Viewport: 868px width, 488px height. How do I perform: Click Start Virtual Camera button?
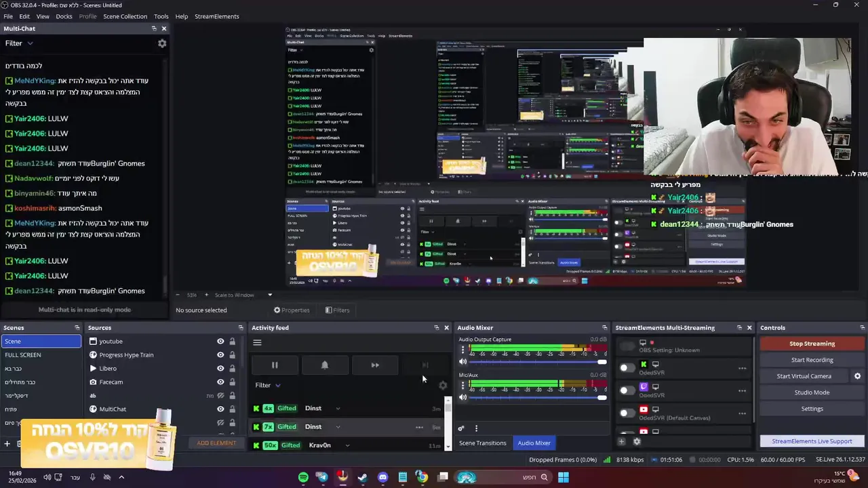point(804,376)
